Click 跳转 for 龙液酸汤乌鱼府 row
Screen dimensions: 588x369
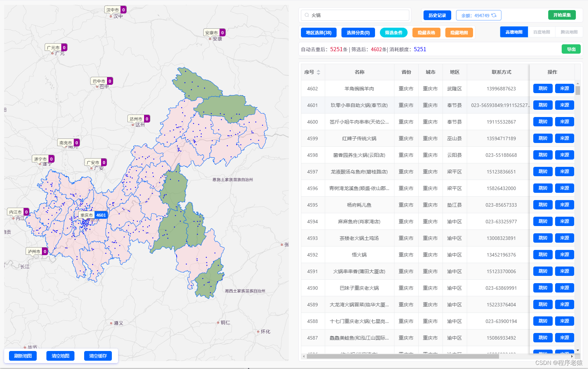(x=543, y=171)
